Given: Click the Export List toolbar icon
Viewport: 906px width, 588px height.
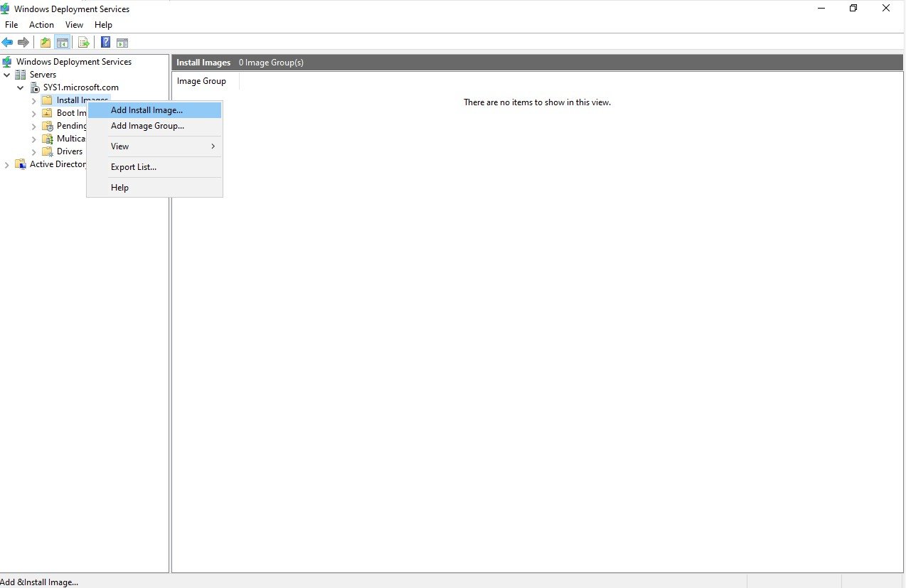Looking at the screenshot, I should tap(83, 43).
